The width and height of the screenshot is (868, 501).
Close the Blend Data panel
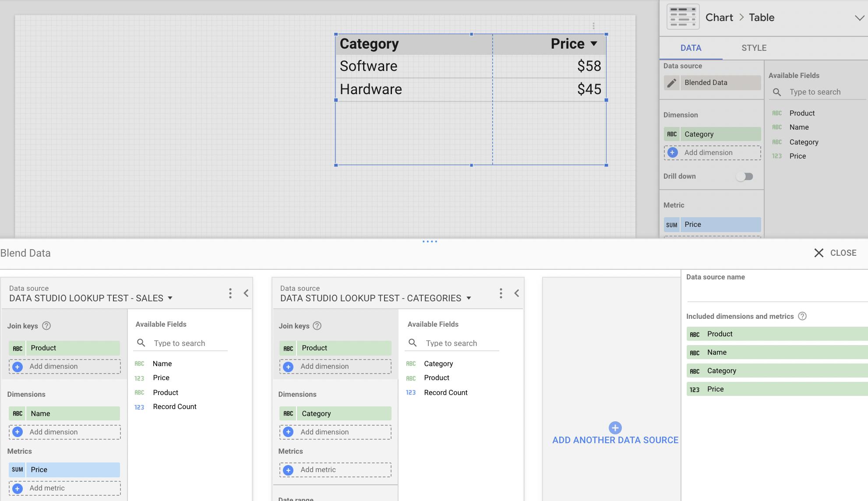[835, 253]
